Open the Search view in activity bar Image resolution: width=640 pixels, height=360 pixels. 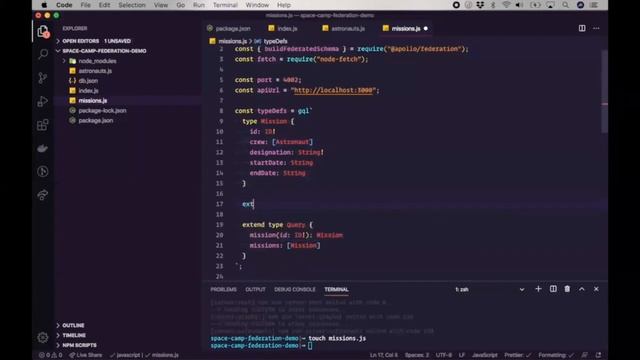click(x=43, y=54)
